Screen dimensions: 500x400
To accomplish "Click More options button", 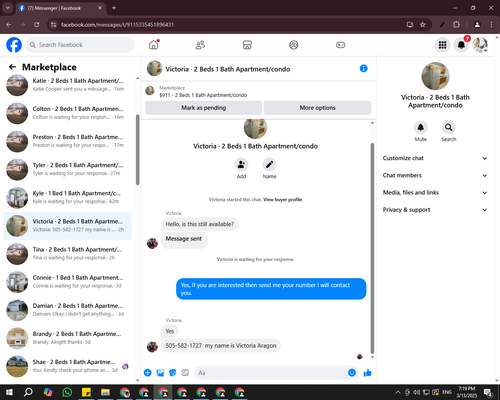I will (317, 108).
